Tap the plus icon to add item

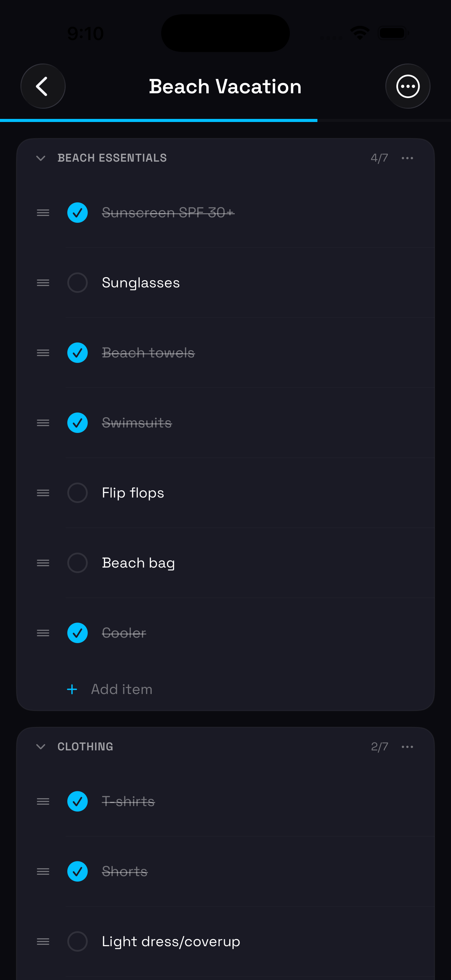(x=72, y=689)
